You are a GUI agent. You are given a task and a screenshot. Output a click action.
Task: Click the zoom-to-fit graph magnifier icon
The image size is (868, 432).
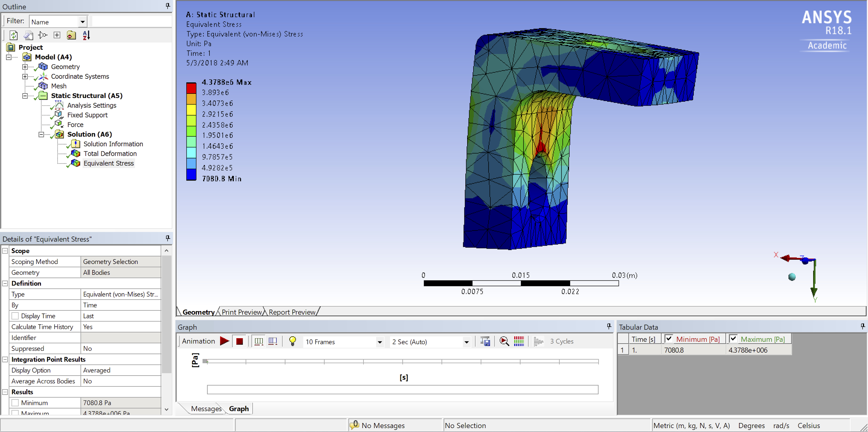click(x=504, y=341)
